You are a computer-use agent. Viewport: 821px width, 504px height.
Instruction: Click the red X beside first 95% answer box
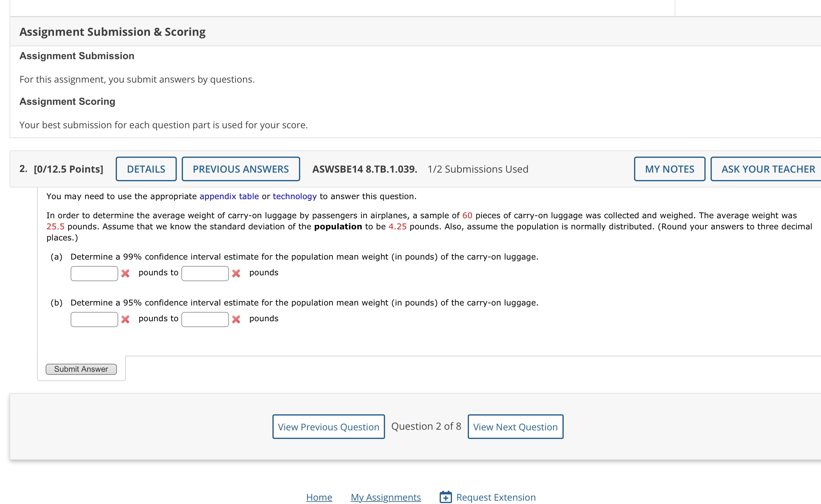tap(126, 319)
